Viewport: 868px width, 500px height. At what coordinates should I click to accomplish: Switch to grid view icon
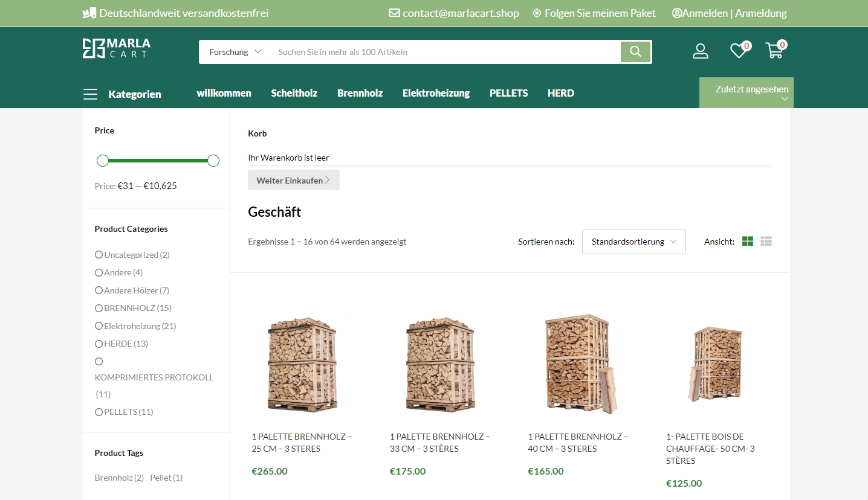pyautogui.click(x=748, y=242)
